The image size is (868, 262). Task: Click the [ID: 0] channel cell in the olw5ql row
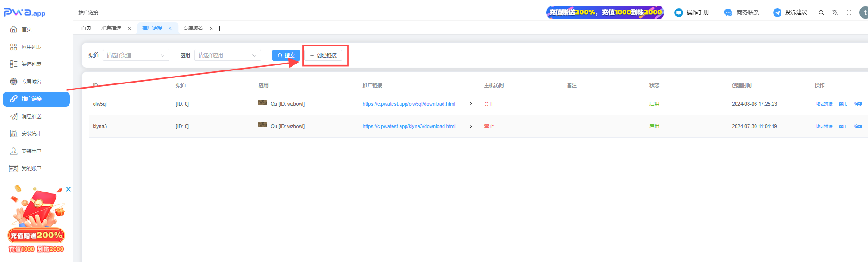coord(182,104)
